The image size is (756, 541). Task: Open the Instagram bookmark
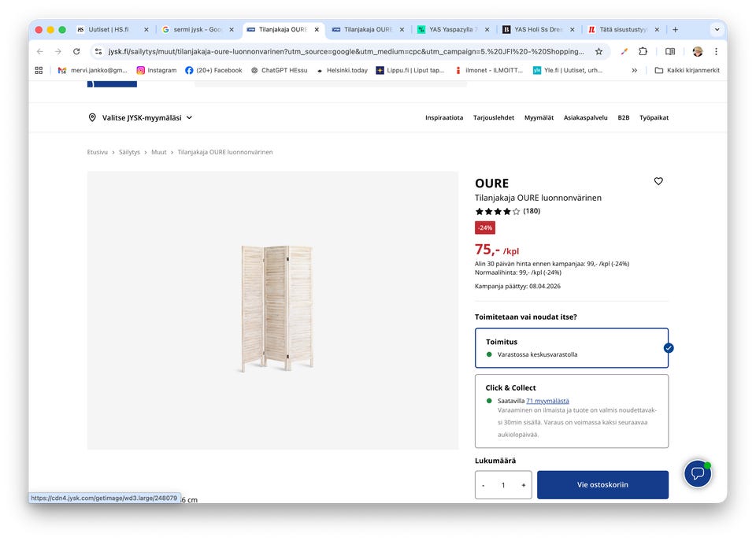tap(157, 70)
